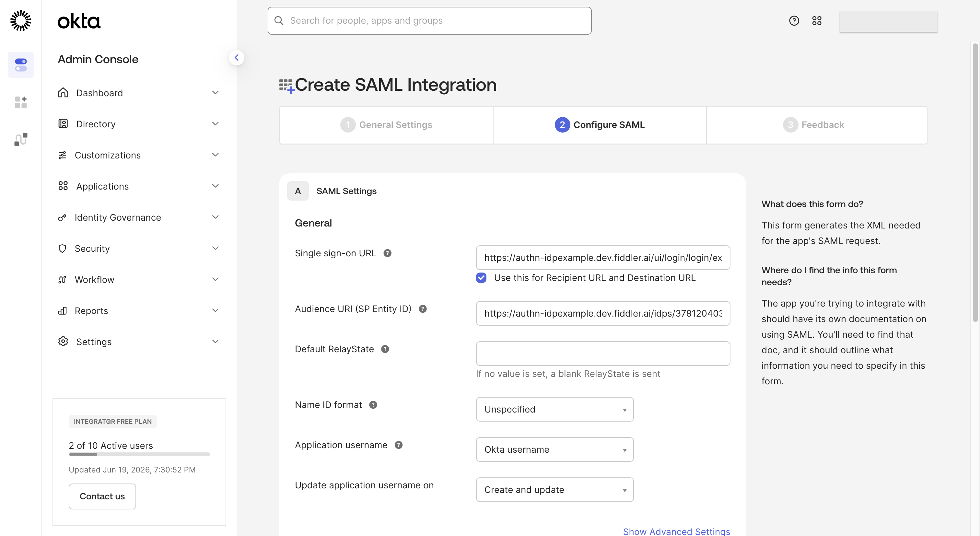The image size is (980, 536).
Task: Open the Name ID format dropdown
Action: pyautogui.click(x=555, y=409)
